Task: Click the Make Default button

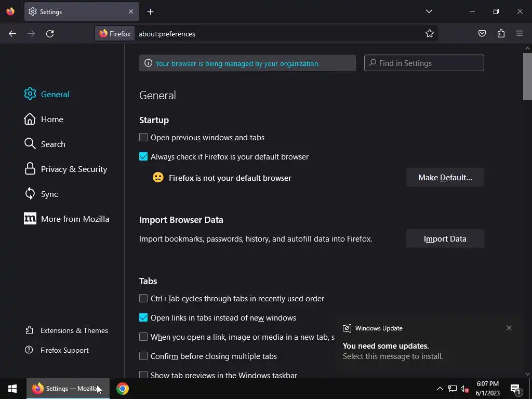Action: (445, 178)
